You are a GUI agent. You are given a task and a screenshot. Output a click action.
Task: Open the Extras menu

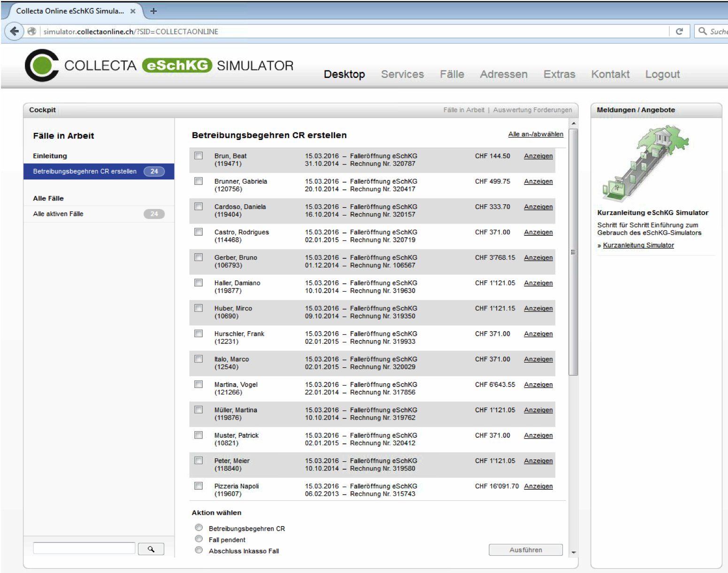(559, 74)
